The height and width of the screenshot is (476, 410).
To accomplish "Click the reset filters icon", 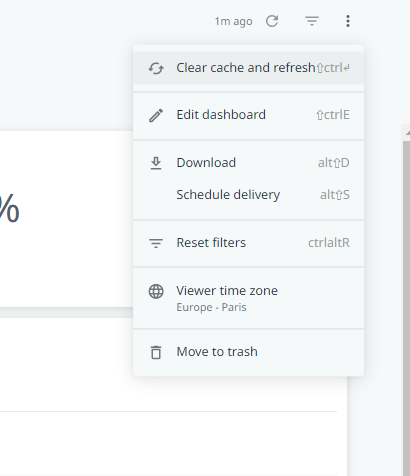I will coord(156,243).
